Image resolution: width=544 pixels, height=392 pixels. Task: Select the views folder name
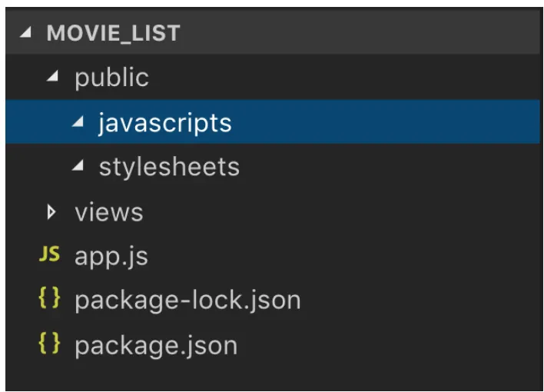[x=108, y=211]
